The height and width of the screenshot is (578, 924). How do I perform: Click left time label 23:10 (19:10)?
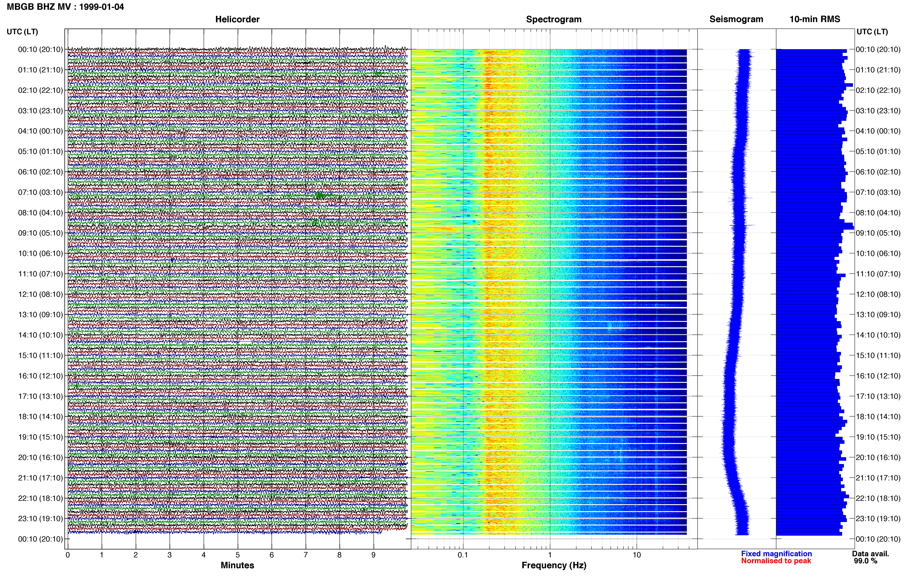click(x=41, y=519)
